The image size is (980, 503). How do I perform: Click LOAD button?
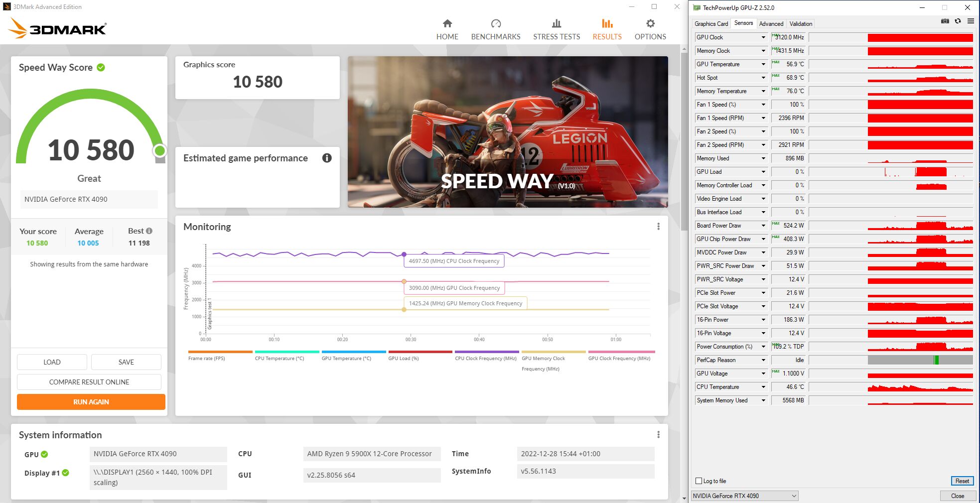[52, 362]
